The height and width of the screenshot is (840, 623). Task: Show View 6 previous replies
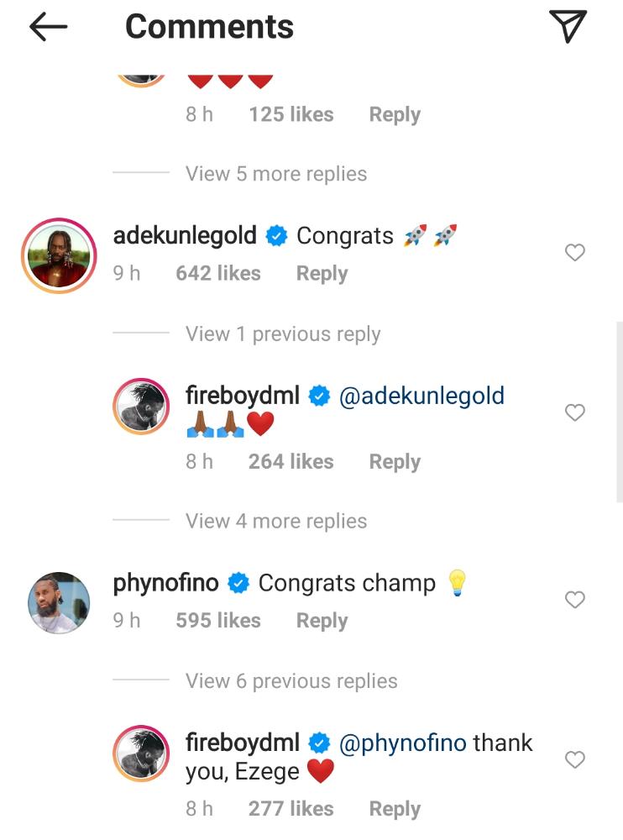point(291,681)
